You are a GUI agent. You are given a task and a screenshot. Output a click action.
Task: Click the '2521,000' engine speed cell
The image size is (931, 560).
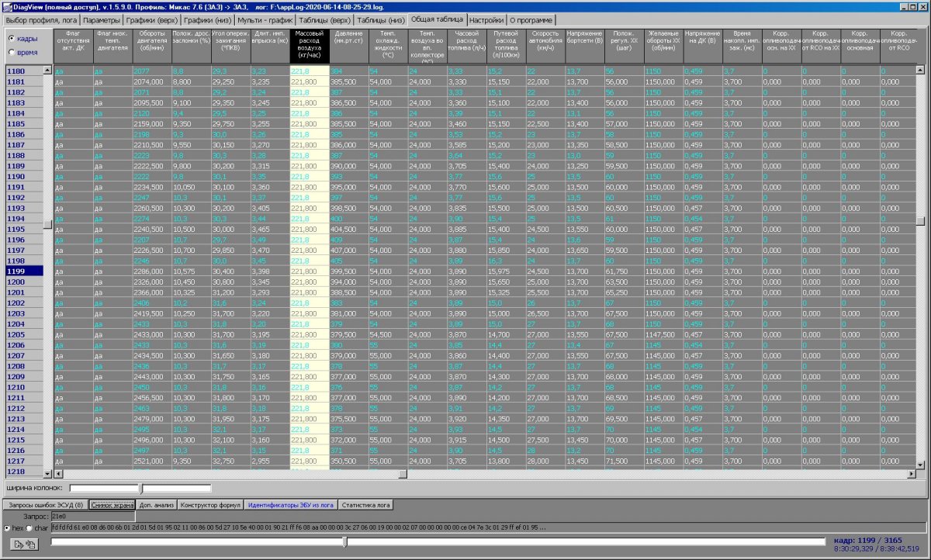[x=151, y=461]
